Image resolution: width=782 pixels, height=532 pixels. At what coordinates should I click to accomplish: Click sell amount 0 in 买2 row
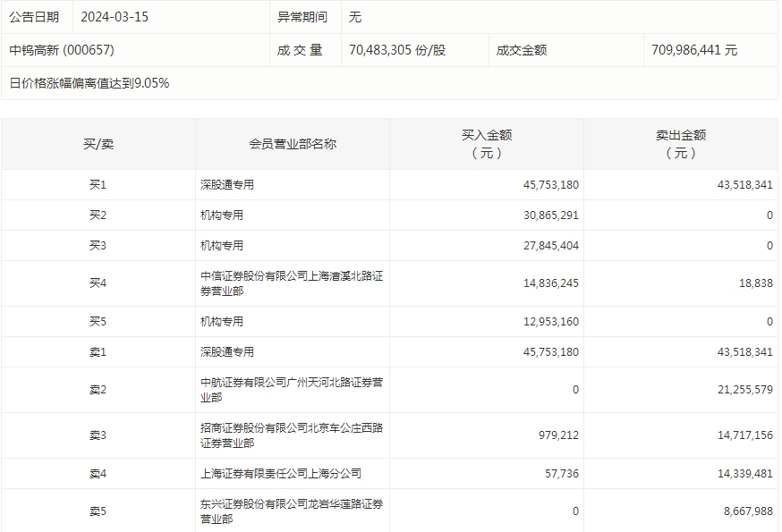point(769,215)
